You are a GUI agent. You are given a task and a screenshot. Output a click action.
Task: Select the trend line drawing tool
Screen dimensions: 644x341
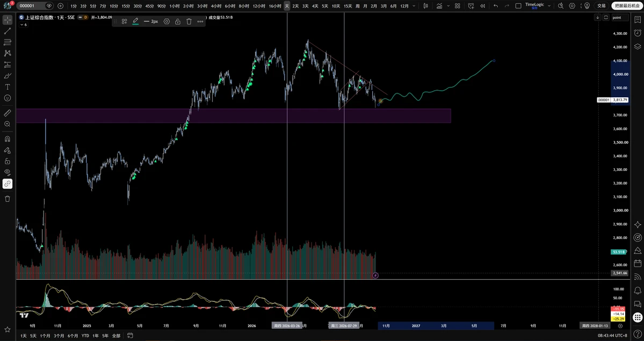(x=8, y=31)
